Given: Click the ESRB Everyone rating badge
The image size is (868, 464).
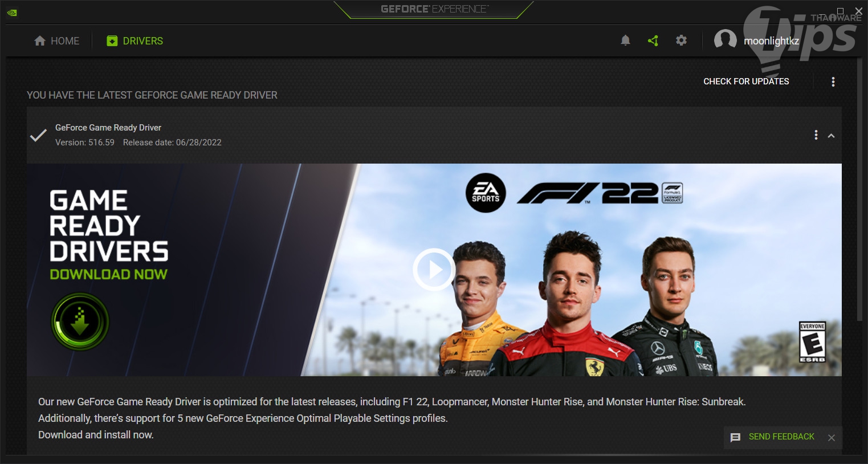Looking at the screenshot, I should pyautogui.click(x=812, y=341).
